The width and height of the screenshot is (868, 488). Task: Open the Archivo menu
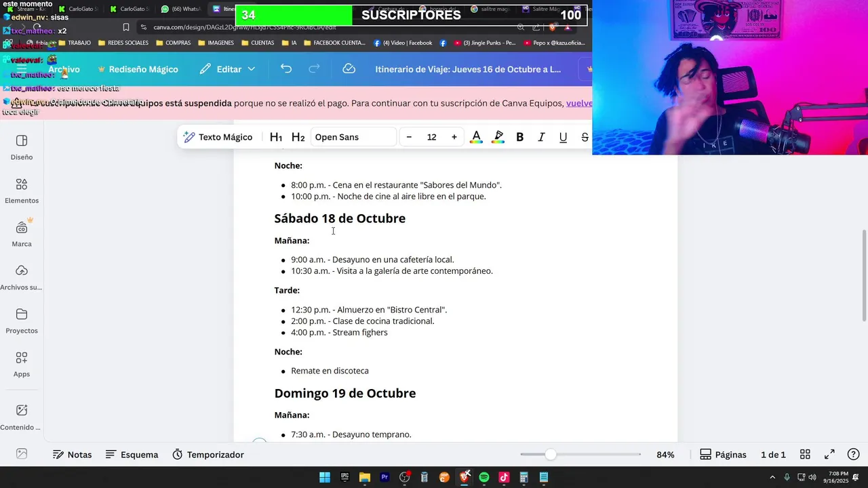64,69
